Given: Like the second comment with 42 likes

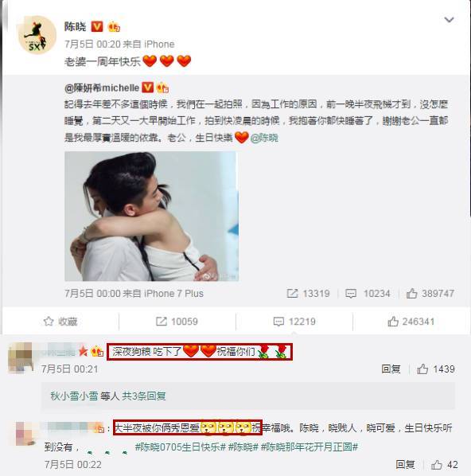Looking at the screenshot, I should 444,465.
